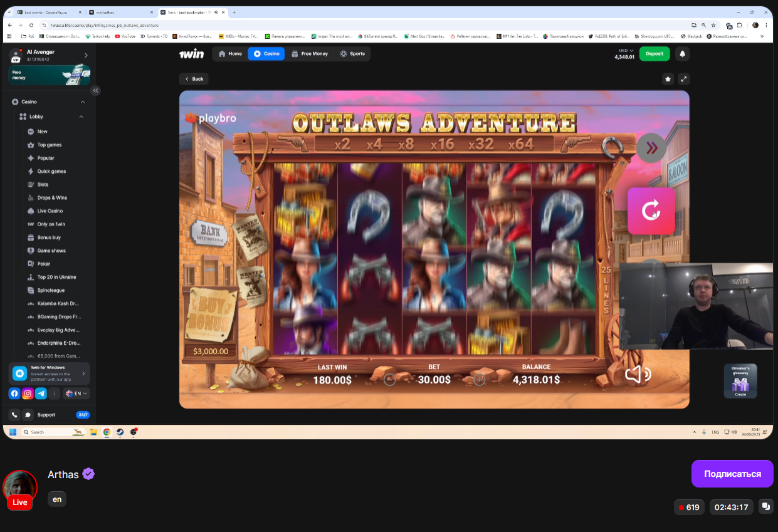Open the Telegram social link
The width and height of the screenshot is (778, 532).
point(41,394)
